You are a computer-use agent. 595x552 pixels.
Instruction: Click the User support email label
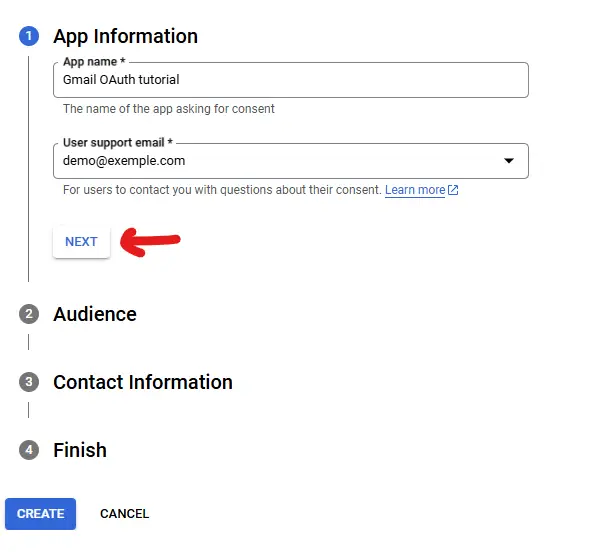[x=118, y=143]
